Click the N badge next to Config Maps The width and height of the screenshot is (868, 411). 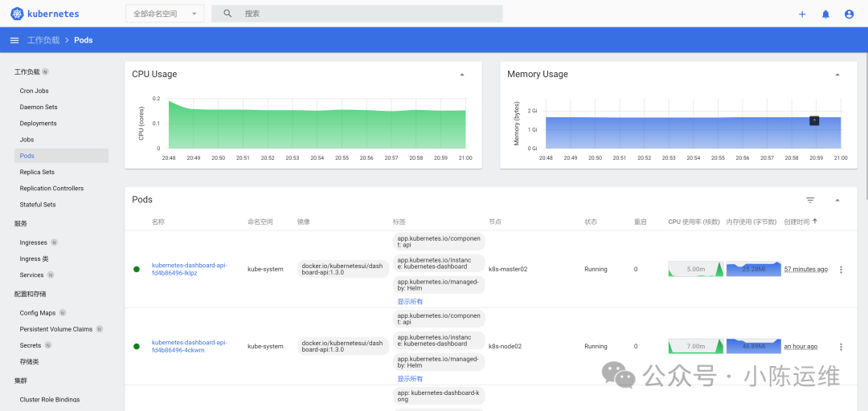point(63,312)
